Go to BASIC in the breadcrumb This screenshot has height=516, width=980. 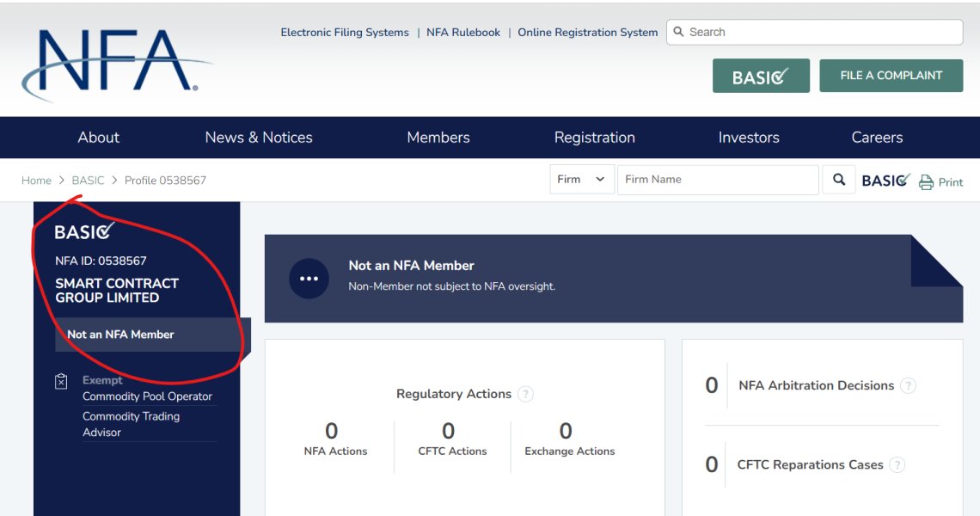tap(89, 180)
